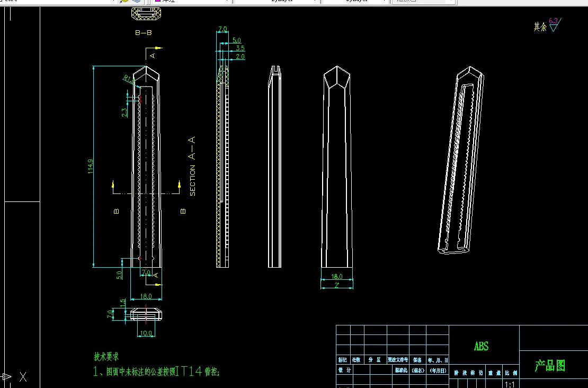Select the 标记 title block cell
Image resolution: width=588 pixels, height=388 pixels.
343,360
